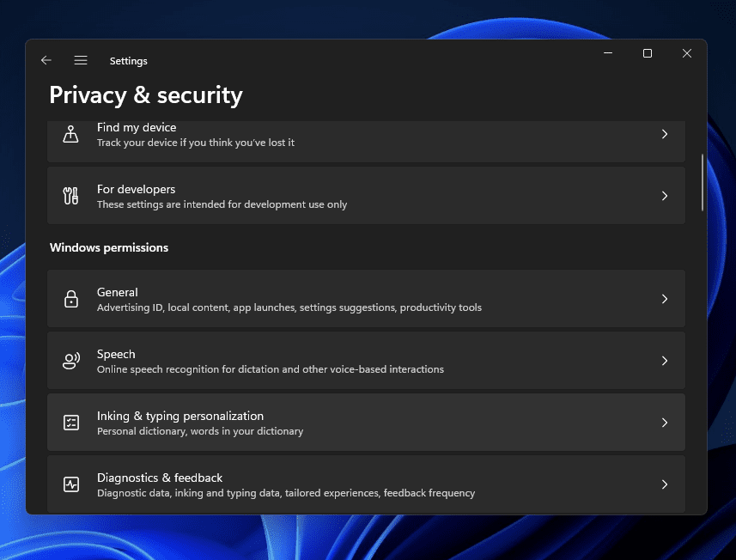Click the vertical scrollbar thumb
This screenshot has height=560, width=736.
(703, 181)
